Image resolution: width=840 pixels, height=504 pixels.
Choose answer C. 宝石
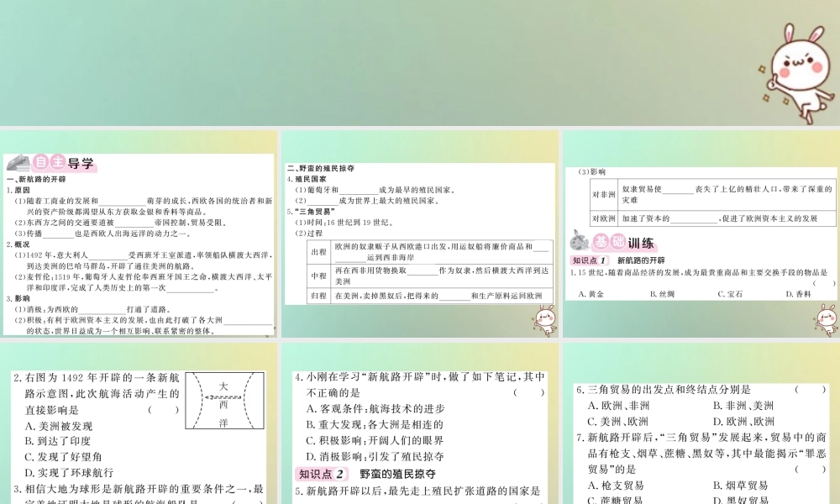(x=730, y=294)
